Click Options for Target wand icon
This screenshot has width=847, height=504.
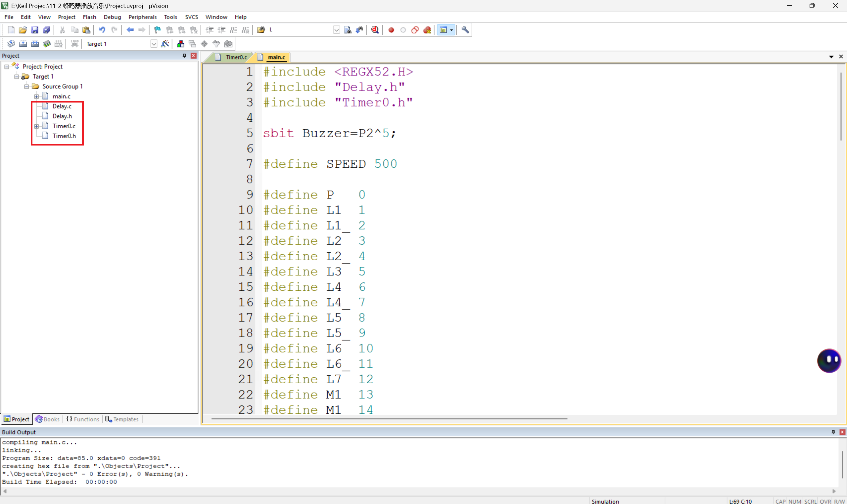point(165,44)
